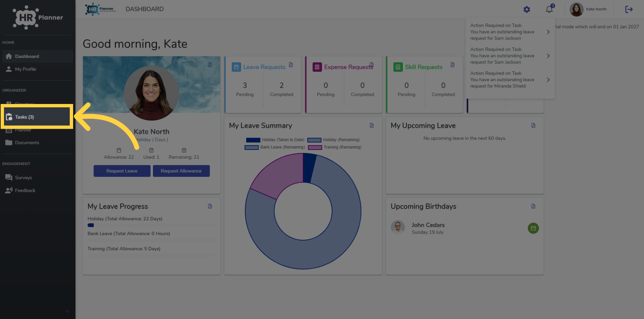Click the Leave Requests calendar icon
The height and width of the screenshot is (319, 644).
point(236,67)
